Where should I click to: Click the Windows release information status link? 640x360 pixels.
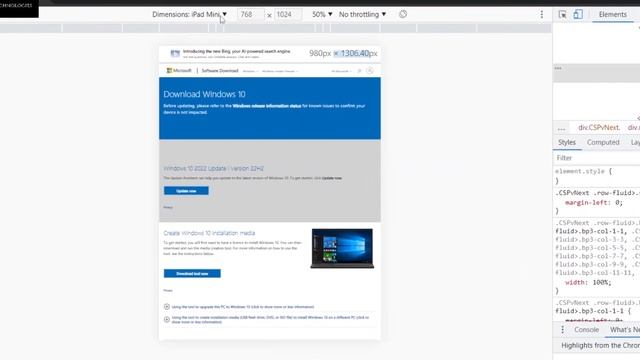coord(267,106)
